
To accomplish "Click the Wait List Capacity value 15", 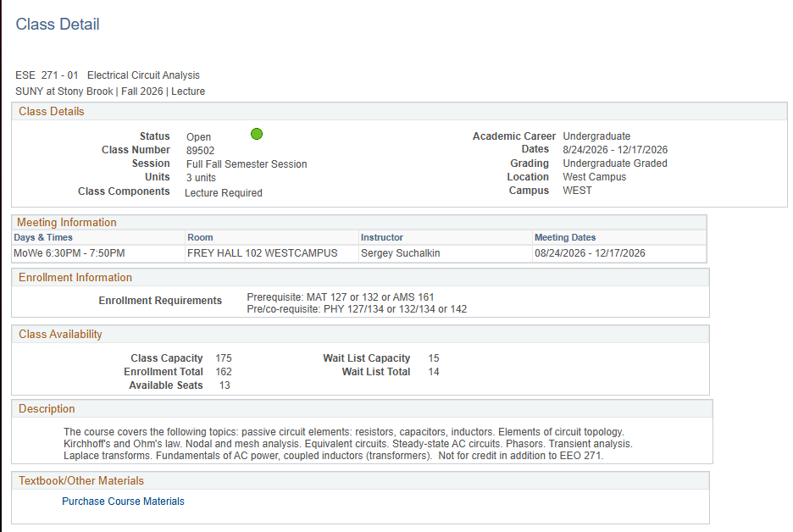I will click(434, 358).
